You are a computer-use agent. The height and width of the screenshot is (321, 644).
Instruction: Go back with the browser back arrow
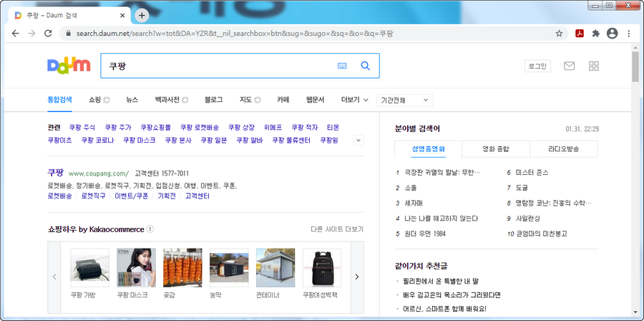pyautogui.click(x=16, y=34)
